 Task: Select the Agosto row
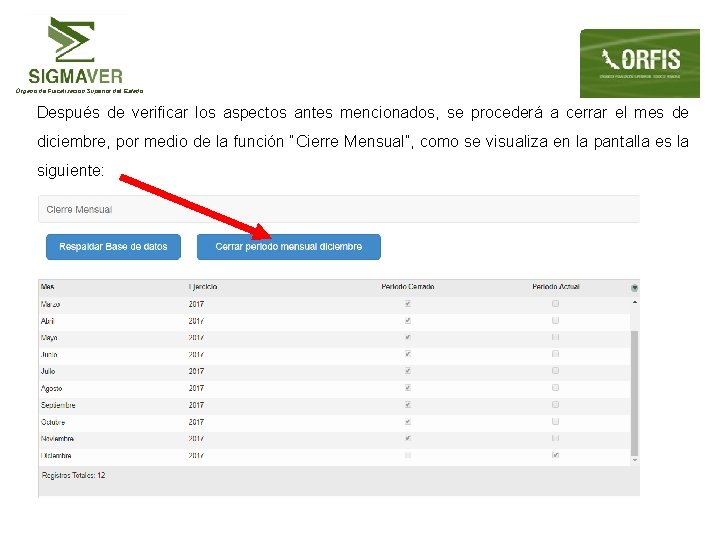coord(334,388)
